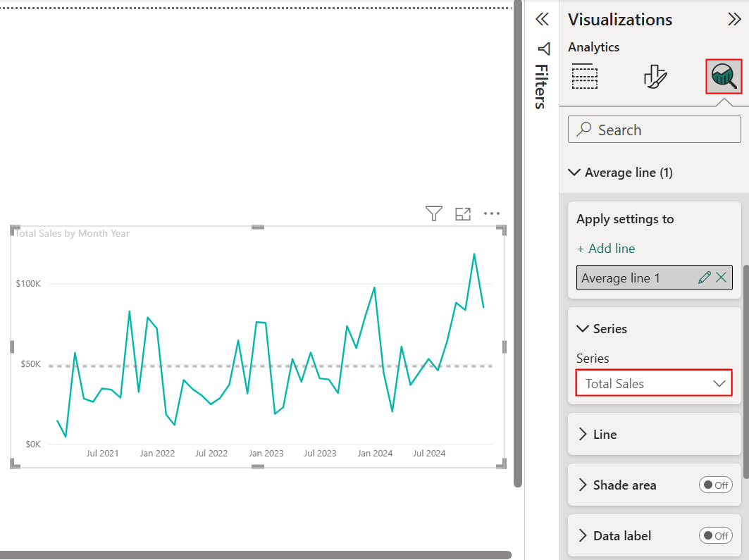Click the Visualizations pane vertical scrollbar

click(745, 371)
